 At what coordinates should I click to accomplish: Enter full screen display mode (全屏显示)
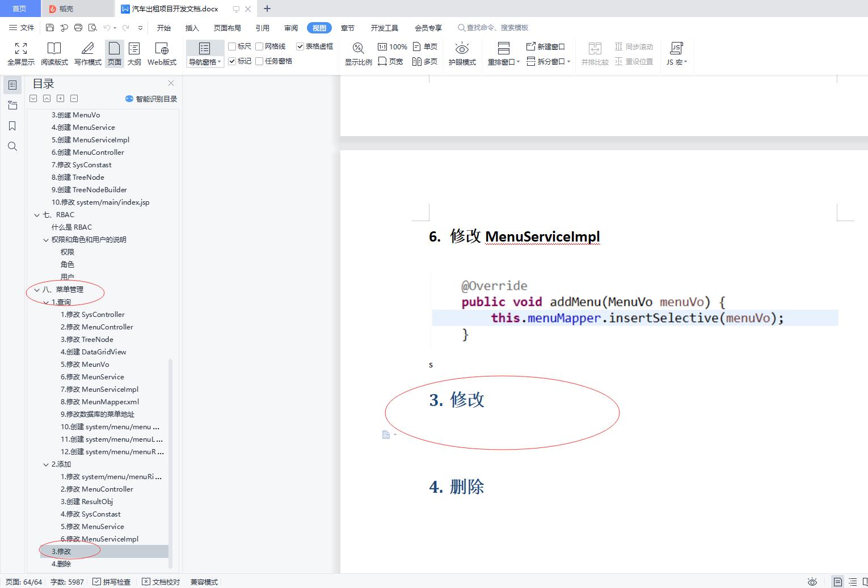pyautogui.click(x=21, y=54)
